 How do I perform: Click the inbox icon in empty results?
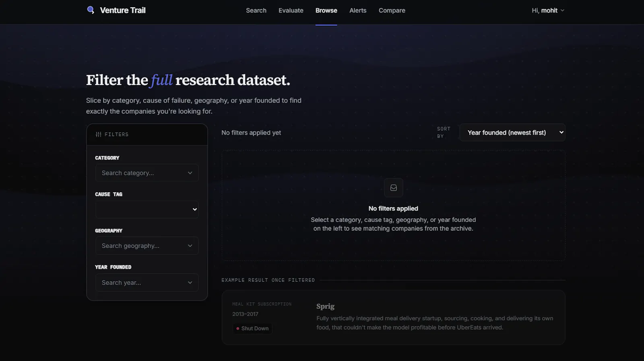[x=394, y=188]
